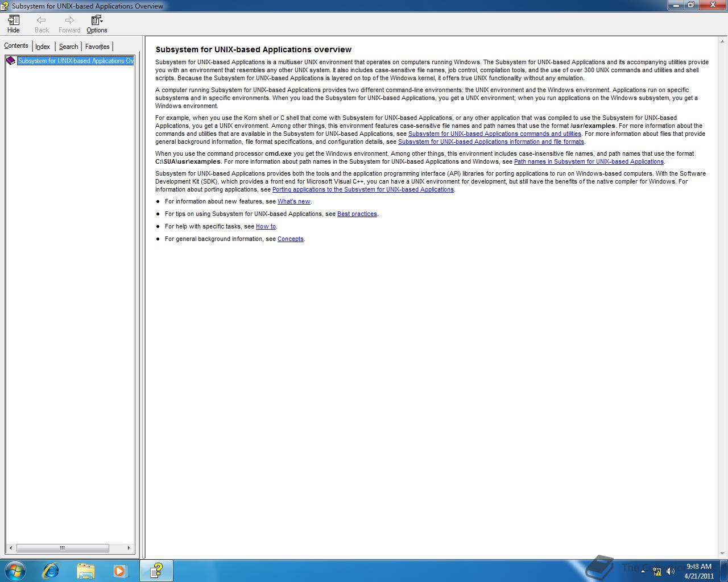Click the page heading Subsystem for UNIX-based Applications overview
The image size is (728, 582).
[x=254, y=49]
